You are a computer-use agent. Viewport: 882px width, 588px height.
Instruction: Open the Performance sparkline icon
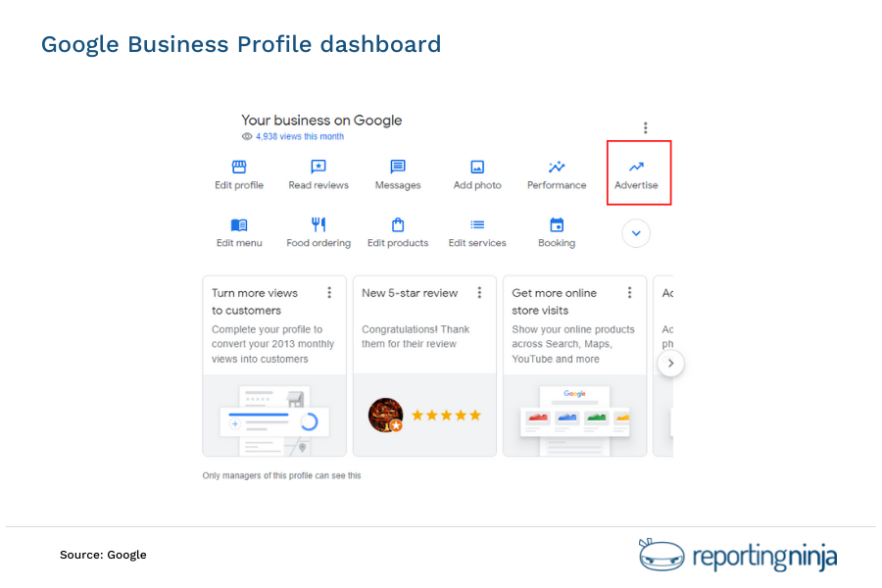coord(557,167)
